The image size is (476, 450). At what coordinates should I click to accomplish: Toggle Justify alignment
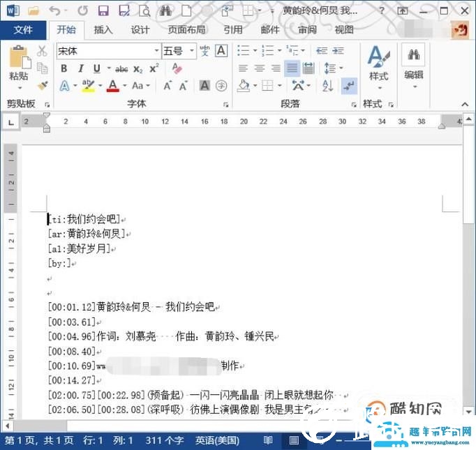[x=292, y=68]
